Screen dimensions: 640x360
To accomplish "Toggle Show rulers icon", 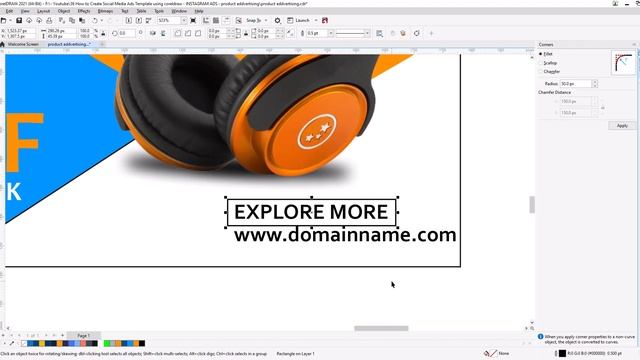I will pyautogui.click(x=206, y=20).
